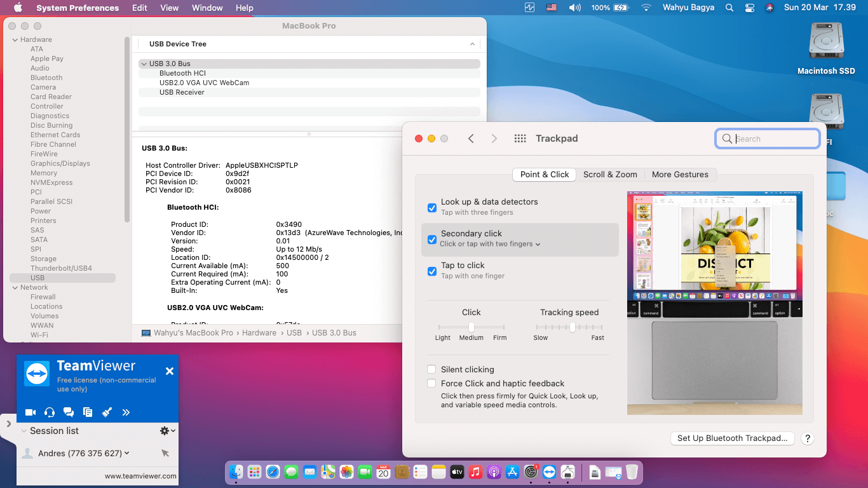Click the TeamViewer headset audio icon
This screenshot has width=868, height=488.
point(50,412)
